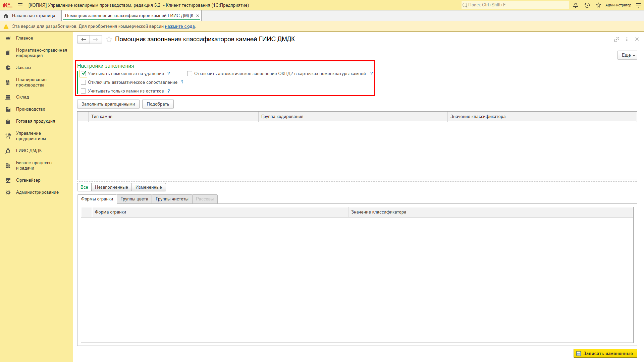Follow the нажмите сюда link
The image size is (644, 362).
tap(180, 26)
